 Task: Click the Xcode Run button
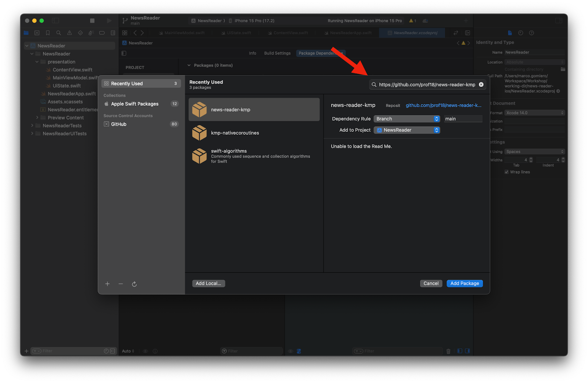(x=109, y=21)
